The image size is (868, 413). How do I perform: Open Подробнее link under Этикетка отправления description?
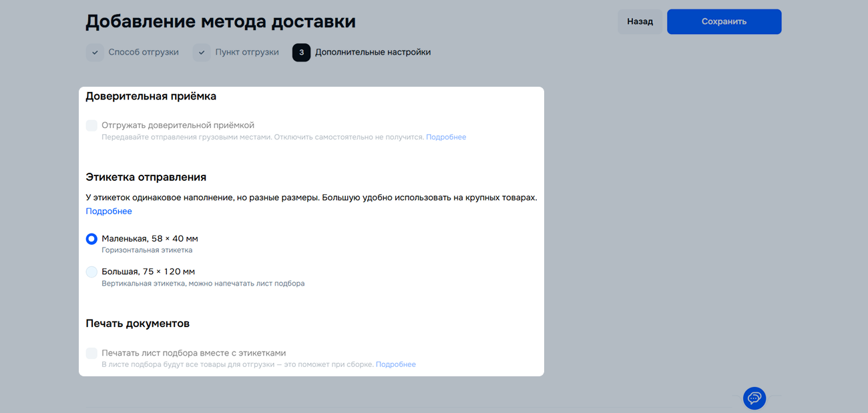pyautogui.click(x=109, y=212)
